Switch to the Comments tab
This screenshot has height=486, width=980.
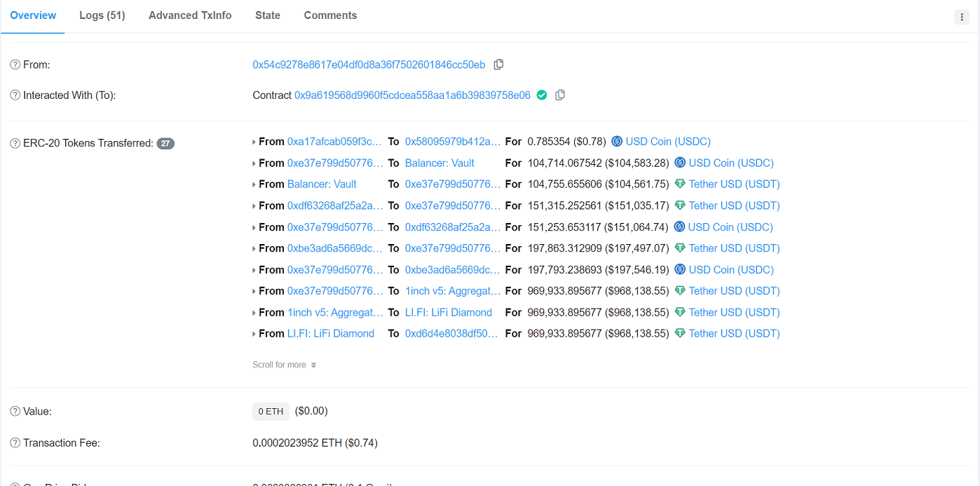click(330, 15)
